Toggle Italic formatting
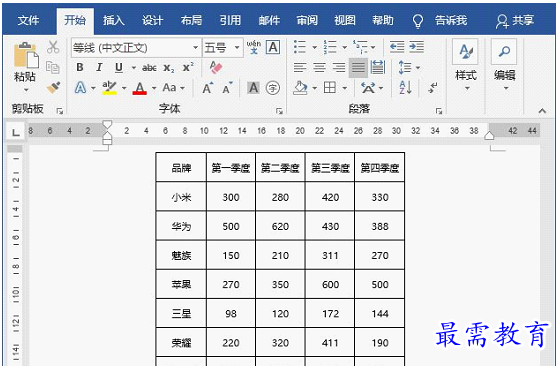 point(99,68)
